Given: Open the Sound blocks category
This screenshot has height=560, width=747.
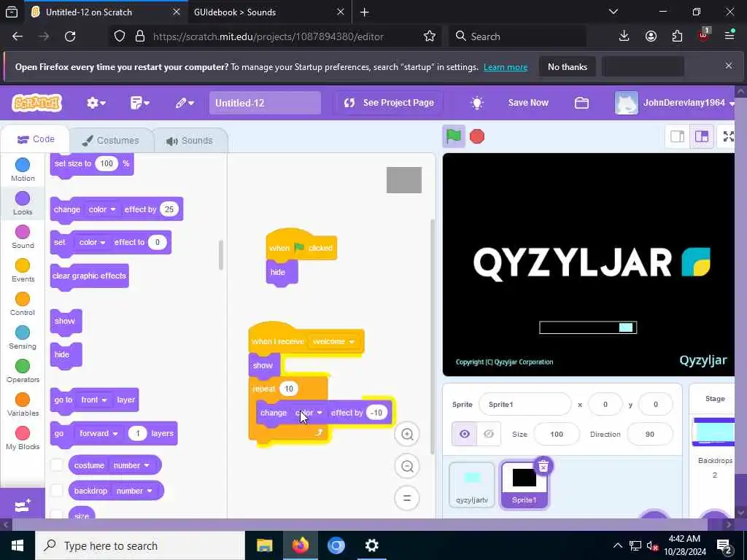Looking at the screenshot, I should click(x=23, y=237).
